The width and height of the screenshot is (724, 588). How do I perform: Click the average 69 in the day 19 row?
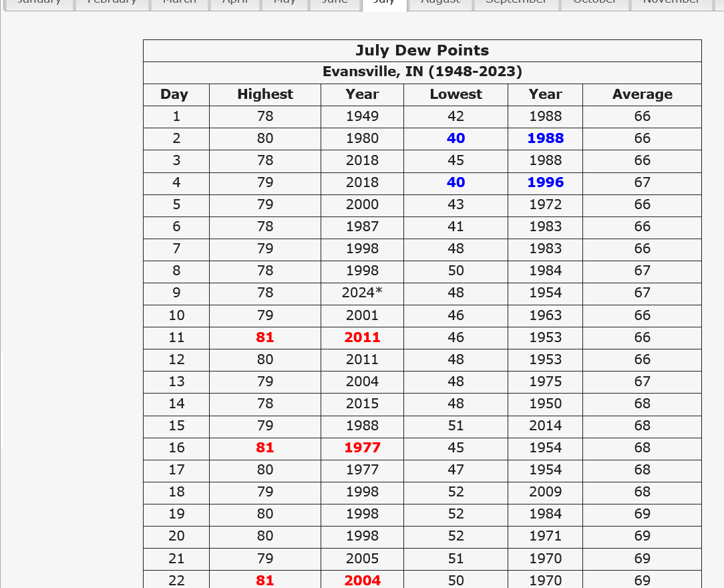pyautogui.click(x=643, y=514)
